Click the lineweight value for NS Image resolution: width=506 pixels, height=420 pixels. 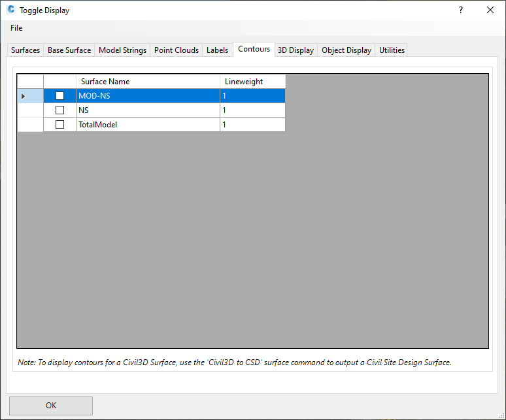tap(252, 110)
